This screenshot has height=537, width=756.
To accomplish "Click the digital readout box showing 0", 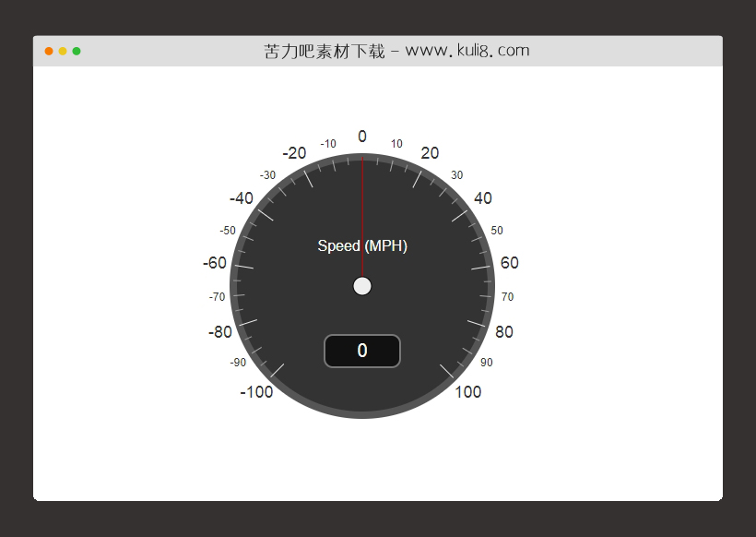I will coord(362,351).
